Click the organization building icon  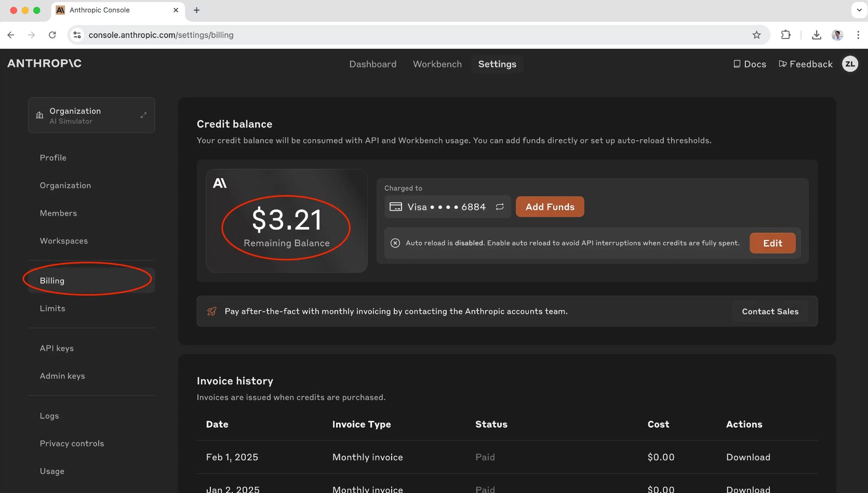(39, 115)
